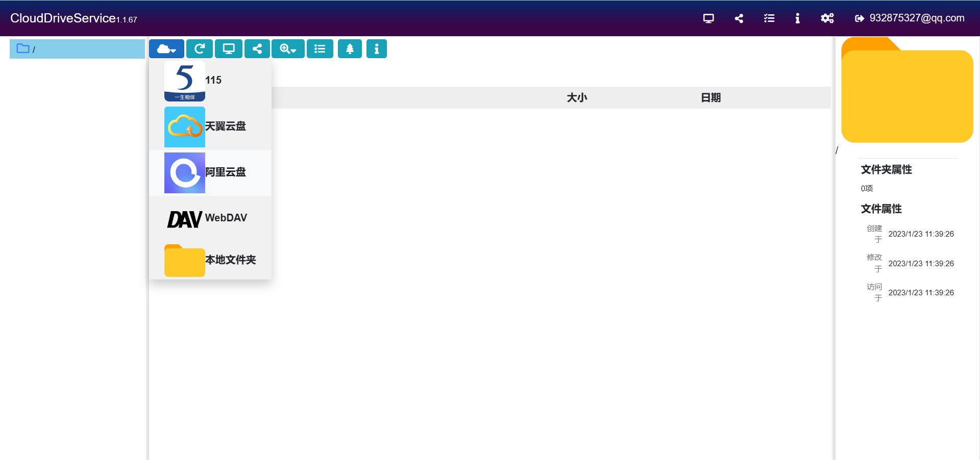Click the header info icon

click(797, 18)
